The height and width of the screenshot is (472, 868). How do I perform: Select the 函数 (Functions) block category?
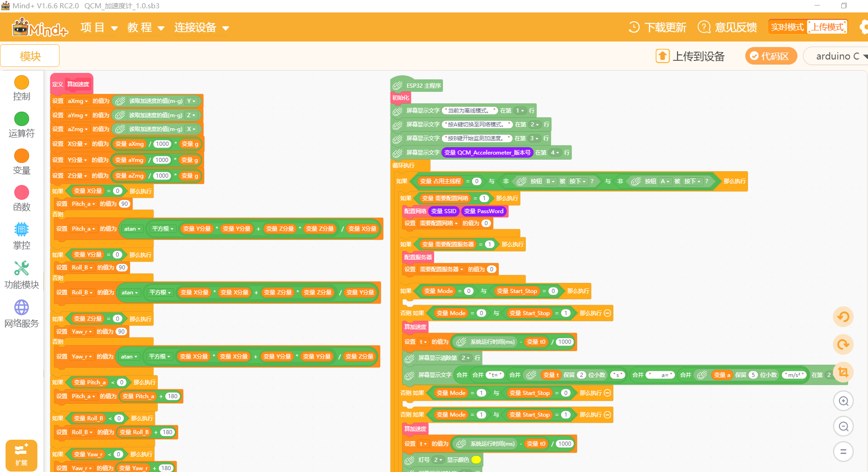[22, 198]
